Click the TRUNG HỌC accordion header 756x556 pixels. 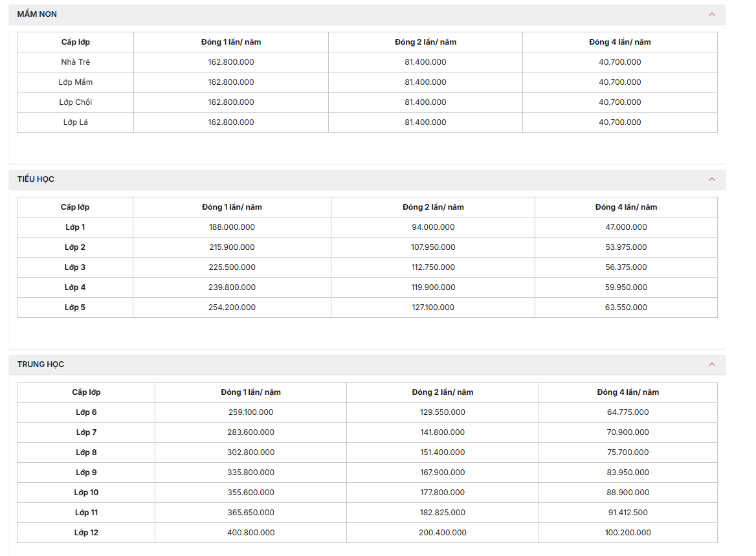(367, 364)
